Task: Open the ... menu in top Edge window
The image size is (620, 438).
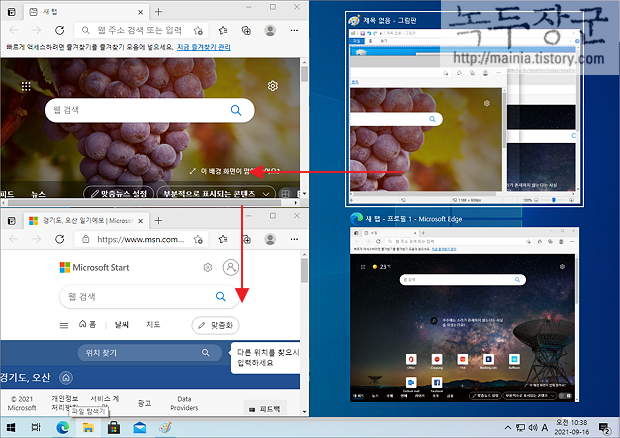Action: tap(294, 30)
